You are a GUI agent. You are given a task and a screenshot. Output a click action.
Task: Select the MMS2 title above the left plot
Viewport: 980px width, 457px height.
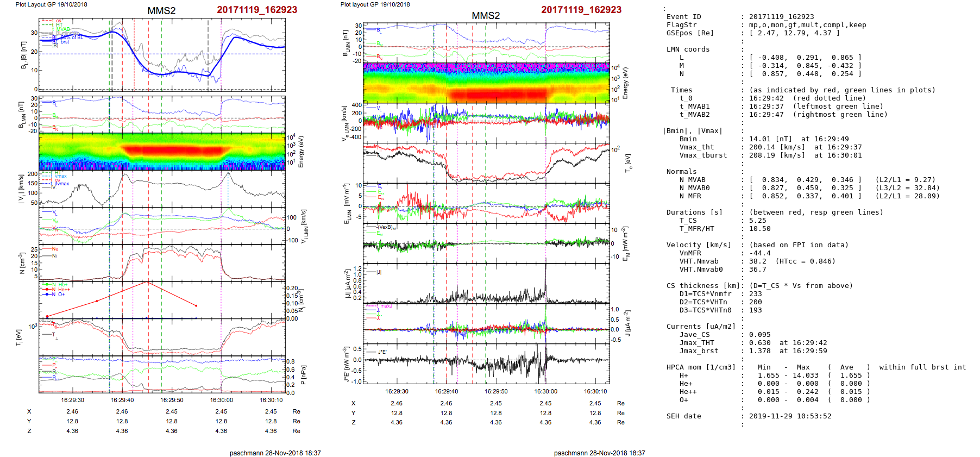click(x=161, y=11)
